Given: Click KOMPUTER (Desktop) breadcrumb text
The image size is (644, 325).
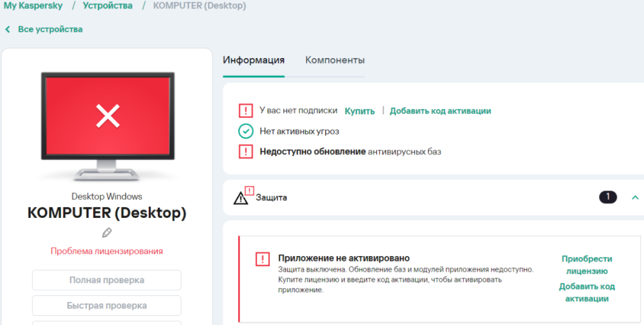Looking at the screenshot, I should pyautogui.click(x=200, y=6).
